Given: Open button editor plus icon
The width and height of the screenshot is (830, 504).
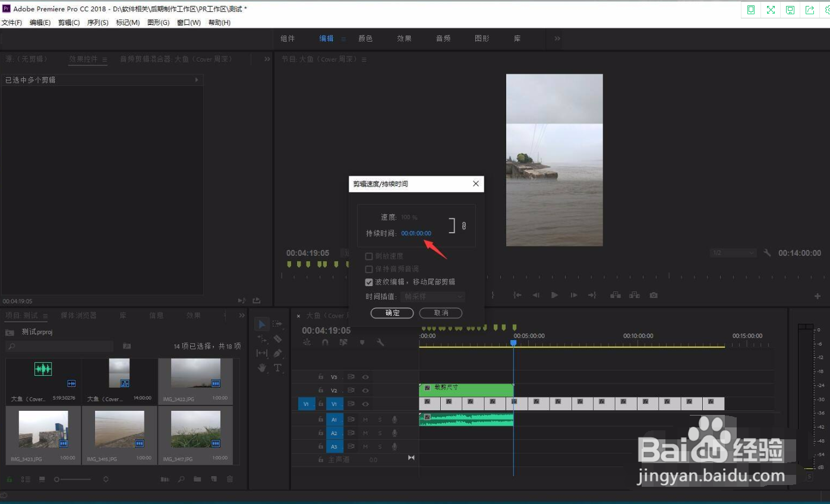Looking at the screenshot, I should pyautogui.click(x=818, y=296).
